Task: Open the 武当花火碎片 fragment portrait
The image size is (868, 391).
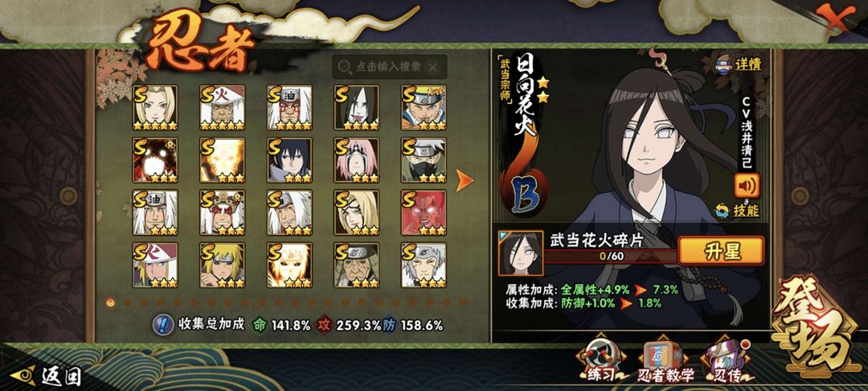Action: 520,253
